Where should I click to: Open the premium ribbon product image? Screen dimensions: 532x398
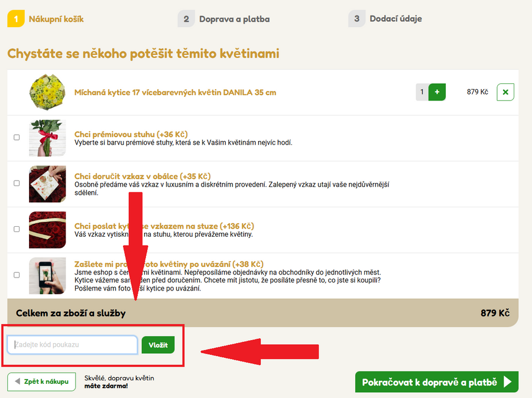tap(47, 138)
